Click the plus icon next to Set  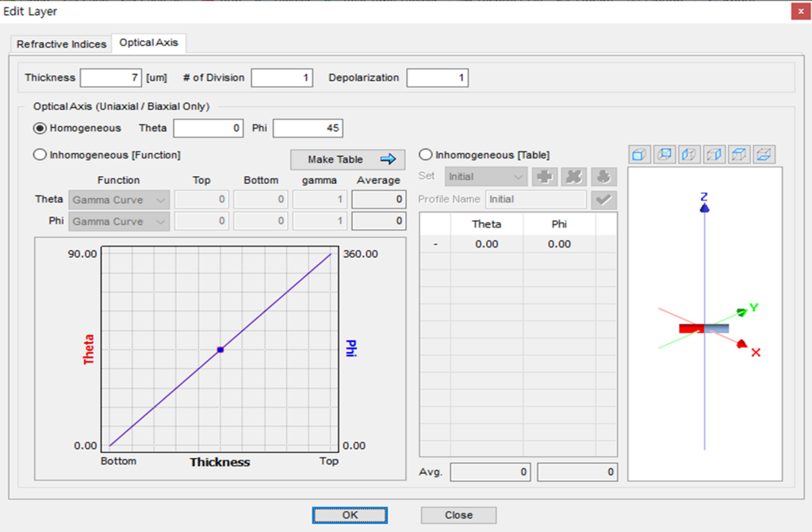click(544, 177)
